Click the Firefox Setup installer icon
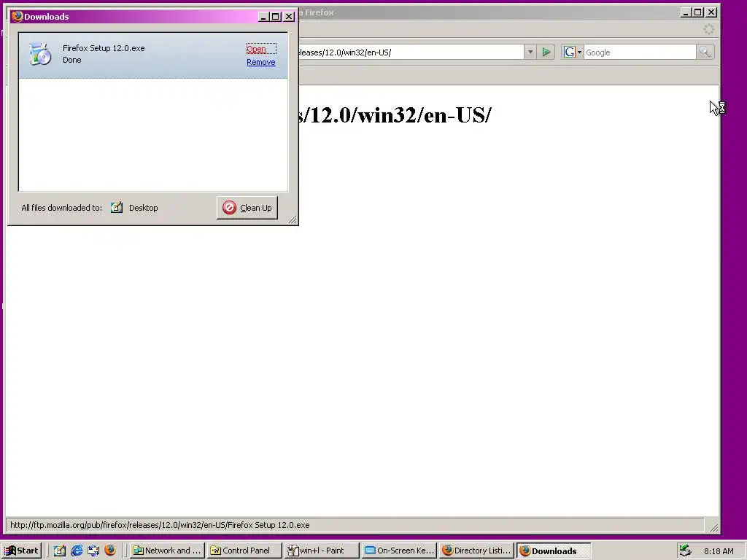The width and height of the screenshot is (747, 560). pyautogui.click(x=40, y=53)
